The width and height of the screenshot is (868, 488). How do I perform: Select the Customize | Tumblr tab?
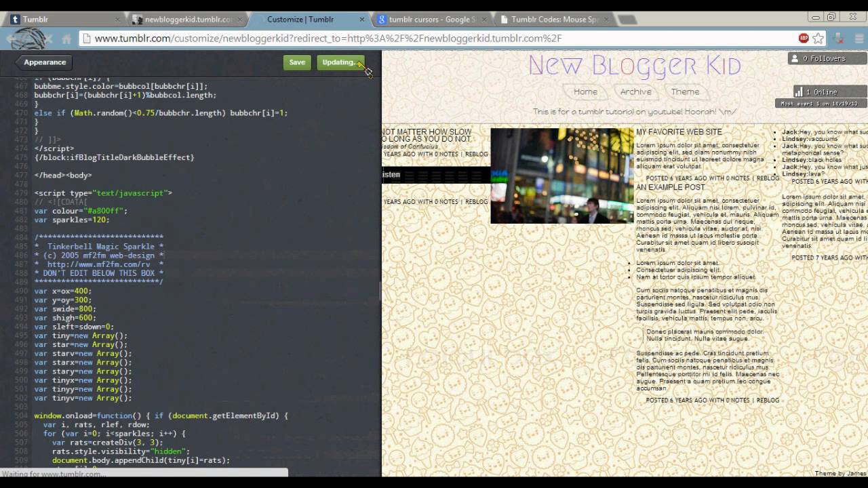(309, 20)
